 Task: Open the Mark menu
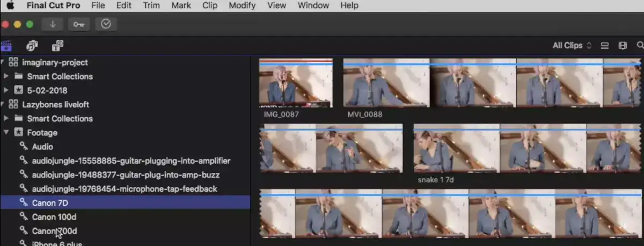coord(181,6)
